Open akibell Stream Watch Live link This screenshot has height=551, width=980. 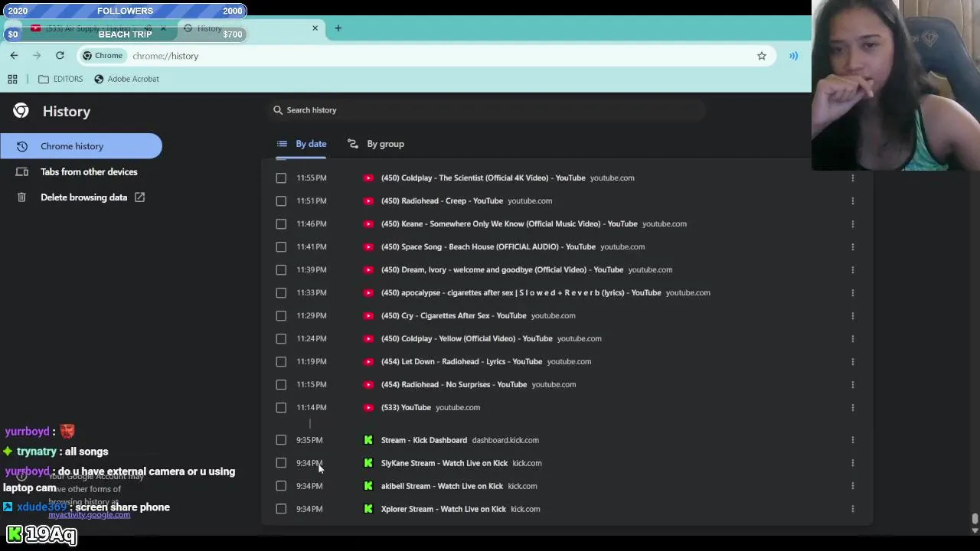(442, 486)
